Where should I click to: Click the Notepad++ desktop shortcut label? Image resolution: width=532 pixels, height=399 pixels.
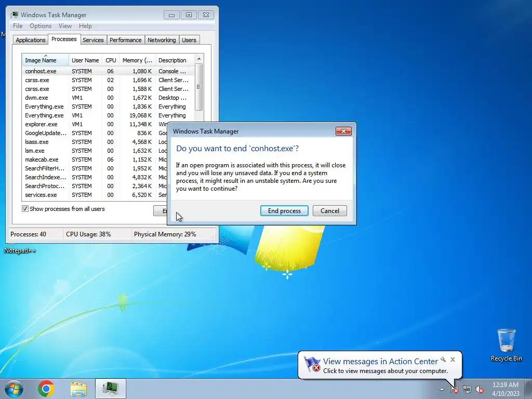[20, 250]
